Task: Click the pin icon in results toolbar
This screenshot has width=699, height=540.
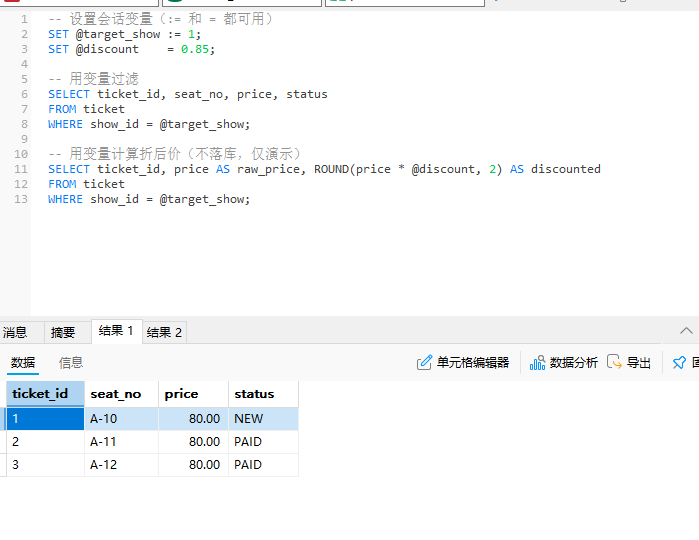Action: coord(680,362)
